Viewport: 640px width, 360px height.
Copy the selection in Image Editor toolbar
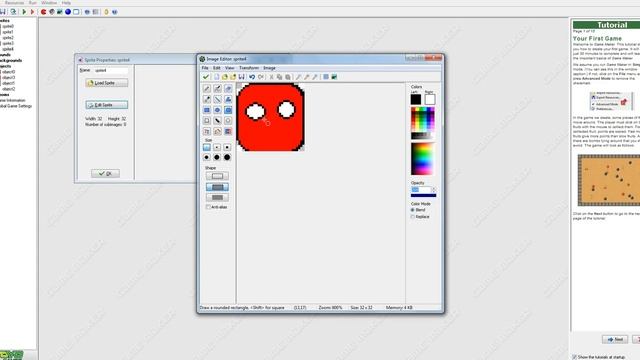279,77
